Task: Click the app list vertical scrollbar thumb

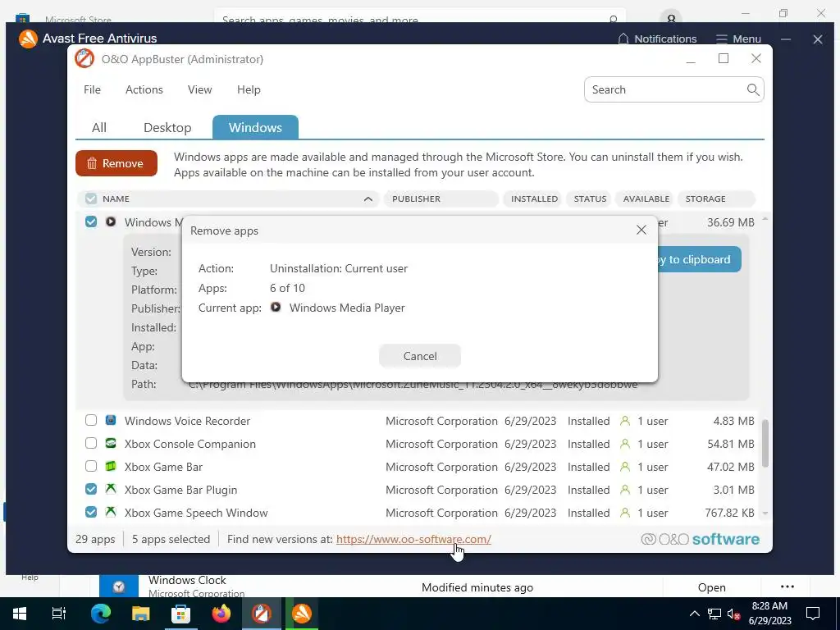Action: pyautogui.click(x=765, y=443)
